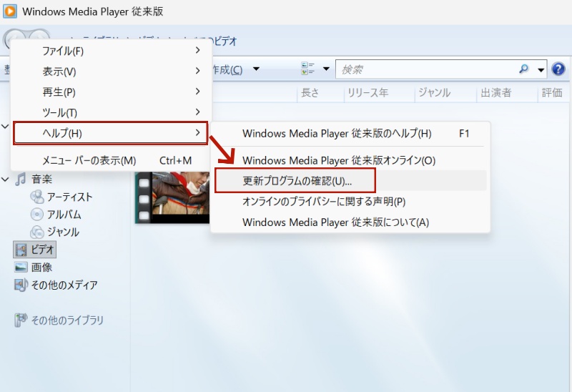
Task: Click the ビデオ film icon
Action: pyautogui.click(x=21, y=250)
